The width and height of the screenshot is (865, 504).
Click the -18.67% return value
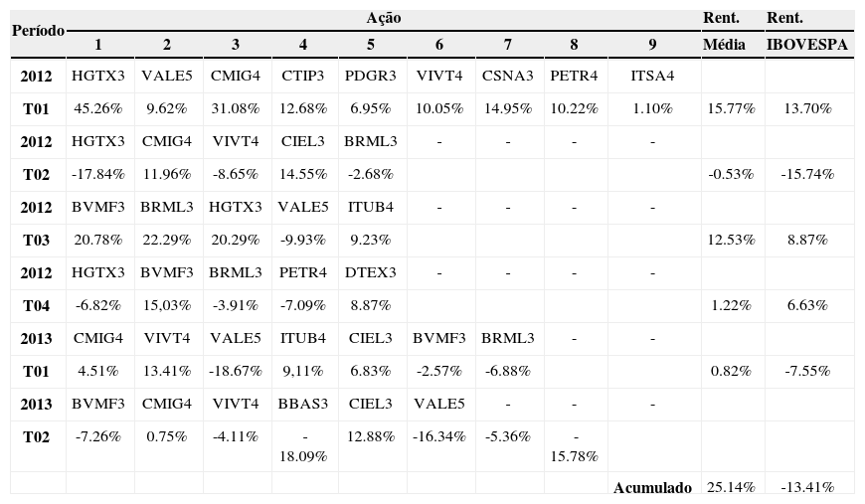pyautogui.click(x=235, y=371)
